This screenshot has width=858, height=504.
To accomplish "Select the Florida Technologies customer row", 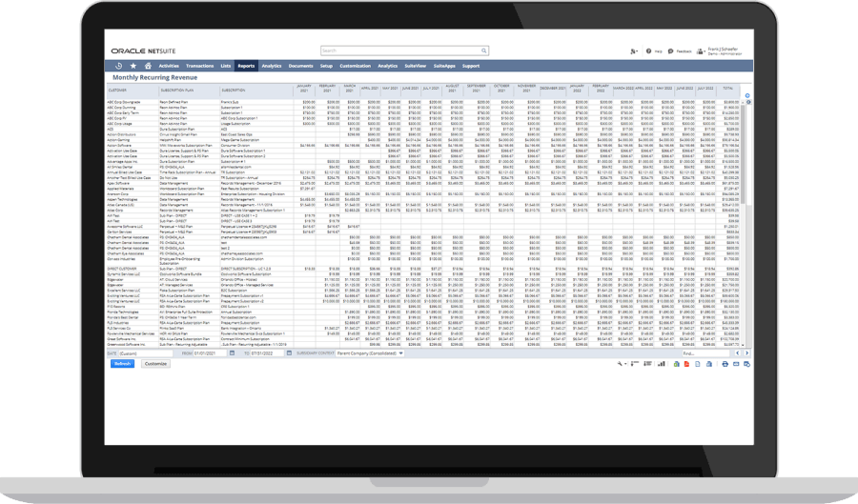I will click(x=422, y=312).
